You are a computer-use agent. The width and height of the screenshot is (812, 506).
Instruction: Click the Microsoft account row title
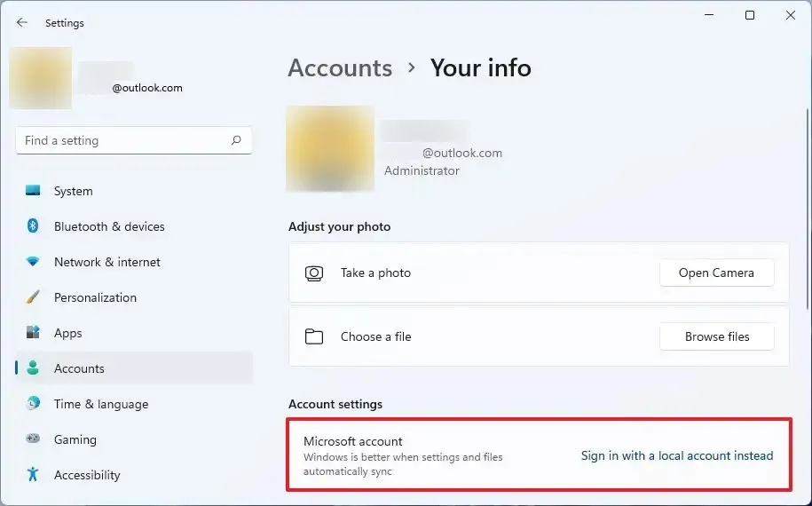click(x=352, y=441)
